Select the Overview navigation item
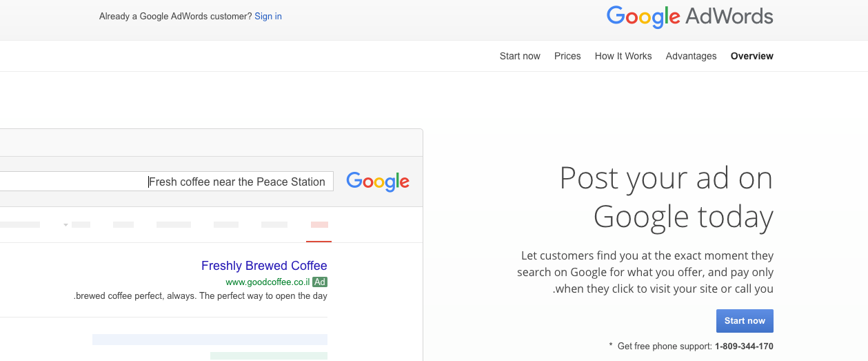The height and width of the screenshot is (361, 868). pos(752,56)
